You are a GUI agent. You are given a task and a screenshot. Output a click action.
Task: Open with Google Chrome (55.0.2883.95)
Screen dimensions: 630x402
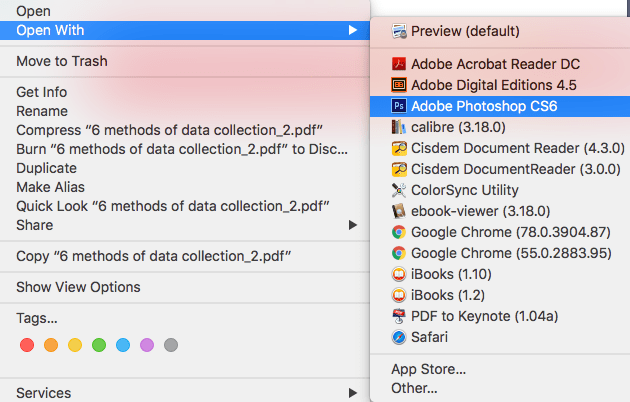500,253
